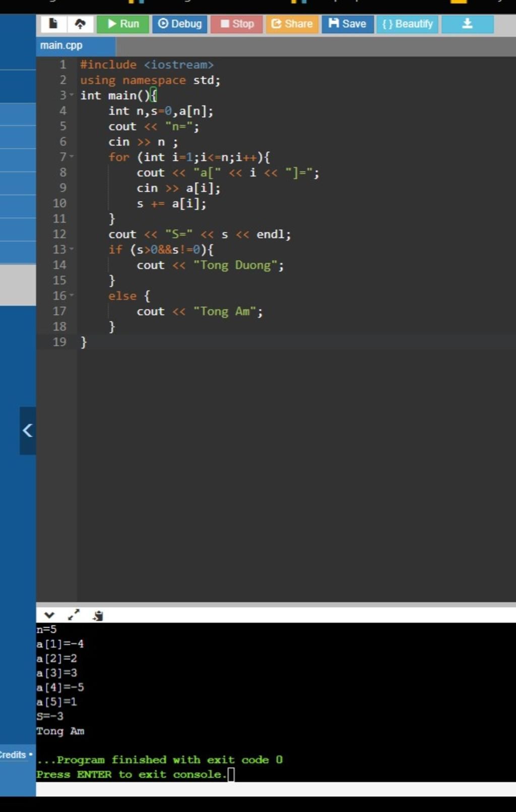Stop program execution
This screenshot has width=516, height=812.
pyautogui.click(x=237, y=24)
